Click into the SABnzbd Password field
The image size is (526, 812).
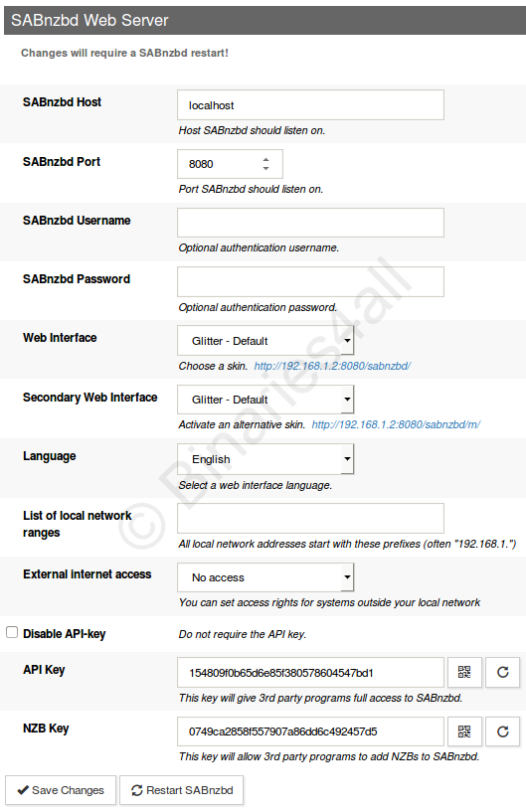coord(310,281)
